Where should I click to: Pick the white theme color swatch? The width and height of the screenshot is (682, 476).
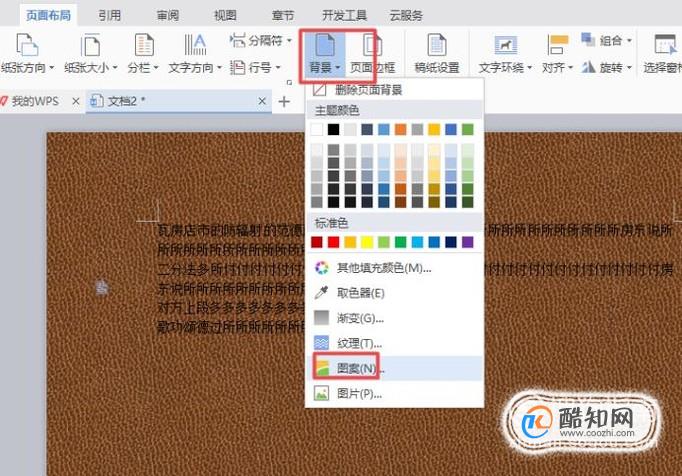[317, 129]
